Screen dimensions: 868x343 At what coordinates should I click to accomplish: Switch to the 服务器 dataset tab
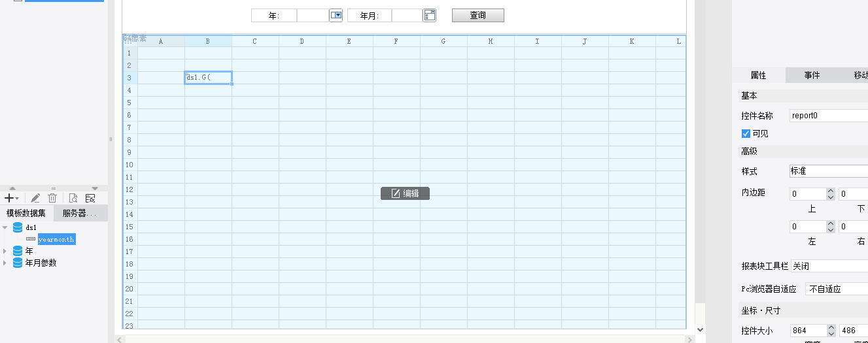pos(80,213)
